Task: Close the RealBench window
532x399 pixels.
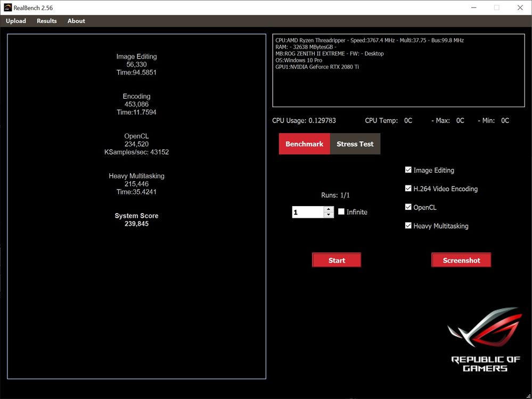Action: pyautogui.click(x=520, y=7)
